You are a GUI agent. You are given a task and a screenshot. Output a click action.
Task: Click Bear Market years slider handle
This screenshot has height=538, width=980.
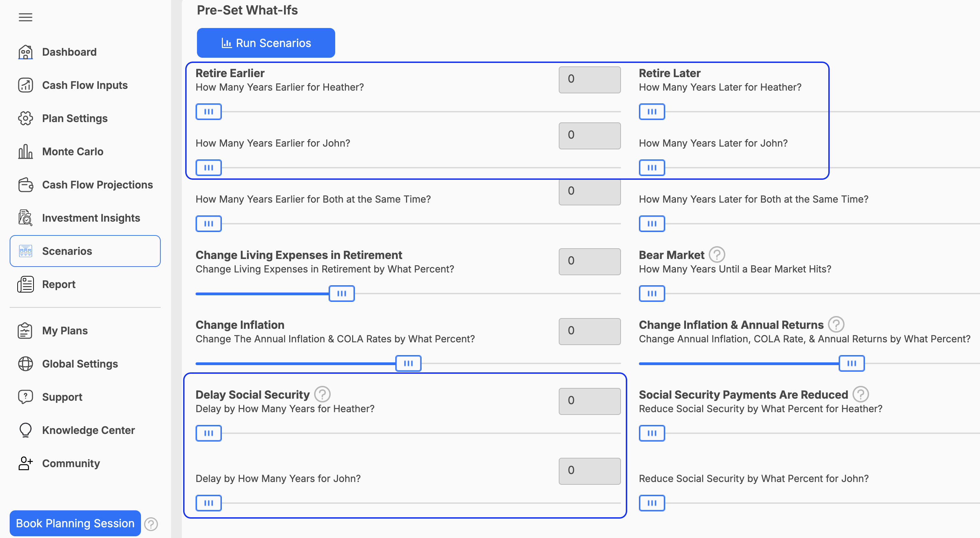[652, 294]
